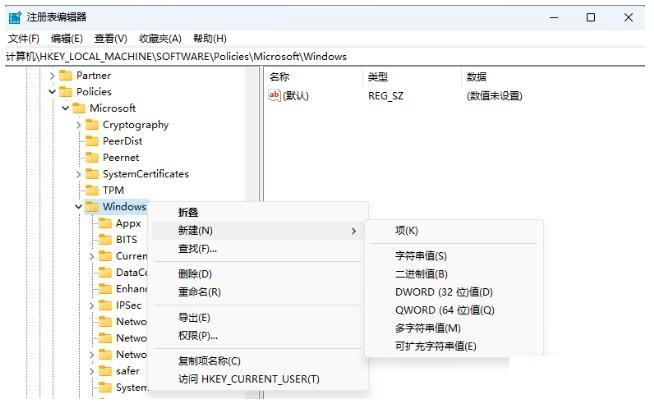Create a new DWORD (32 位)值(D)
654x410 pixels.
click(454, 292)
